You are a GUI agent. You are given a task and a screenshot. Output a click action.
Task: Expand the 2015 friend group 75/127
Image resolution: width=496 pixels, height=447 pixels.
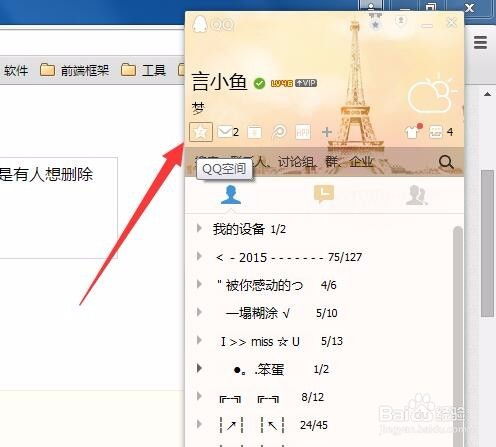coord(199,256)
